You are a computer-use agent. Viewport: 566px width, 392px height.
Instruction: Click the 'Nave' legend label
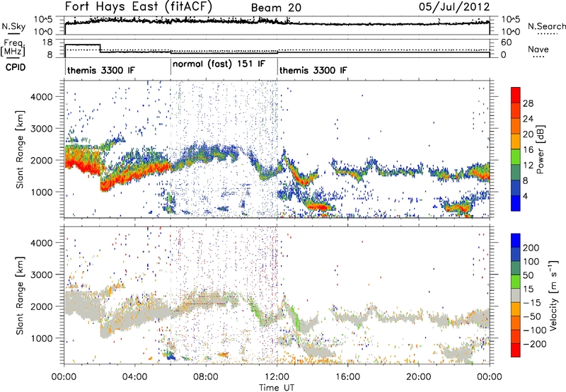pyautogui.click(x=538, y=50)
